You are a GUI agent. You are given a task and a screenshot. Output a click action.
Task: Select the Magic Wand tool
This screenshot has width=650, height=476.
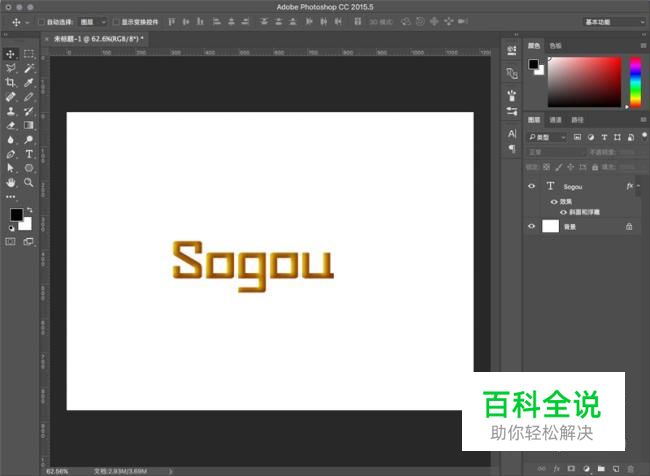coord(29,68)
